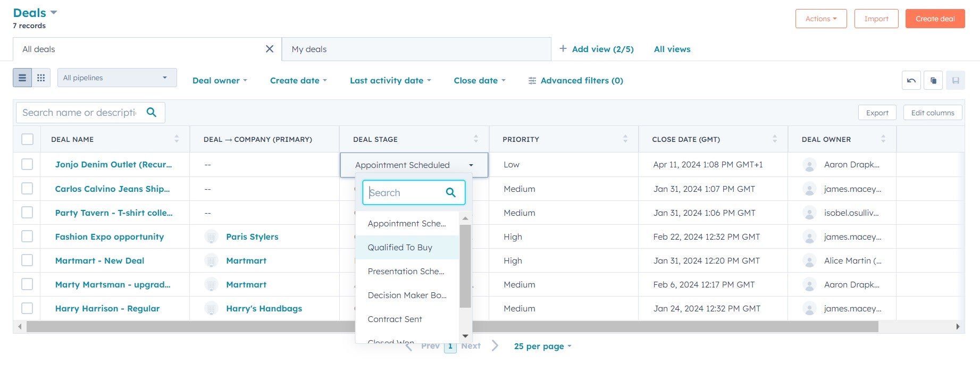The image size is (980, 372).
Task: Check the Carlos Calvino Jeans row checkbox
Action: (x=27, y=189)
